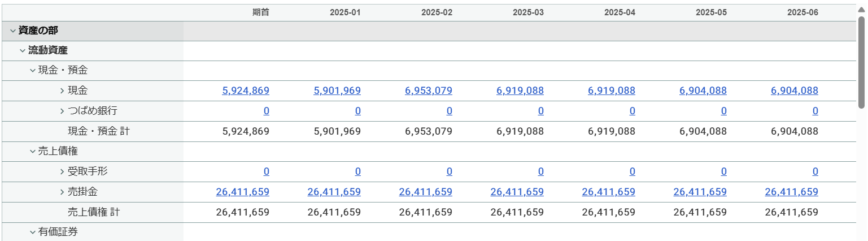Select the 2025-02 column header
Screen dimensions: 868x241
pyautogui.click(x=437, y=12)
